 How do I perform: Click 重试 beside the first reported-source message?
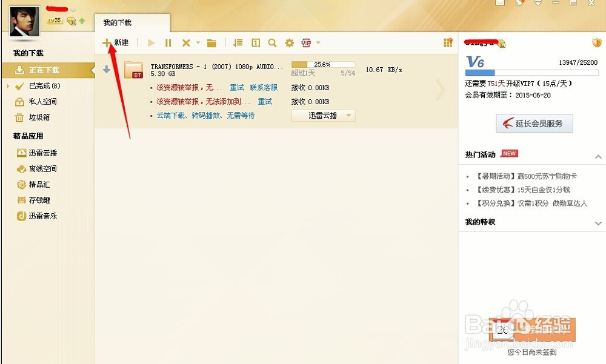point(236,88)
